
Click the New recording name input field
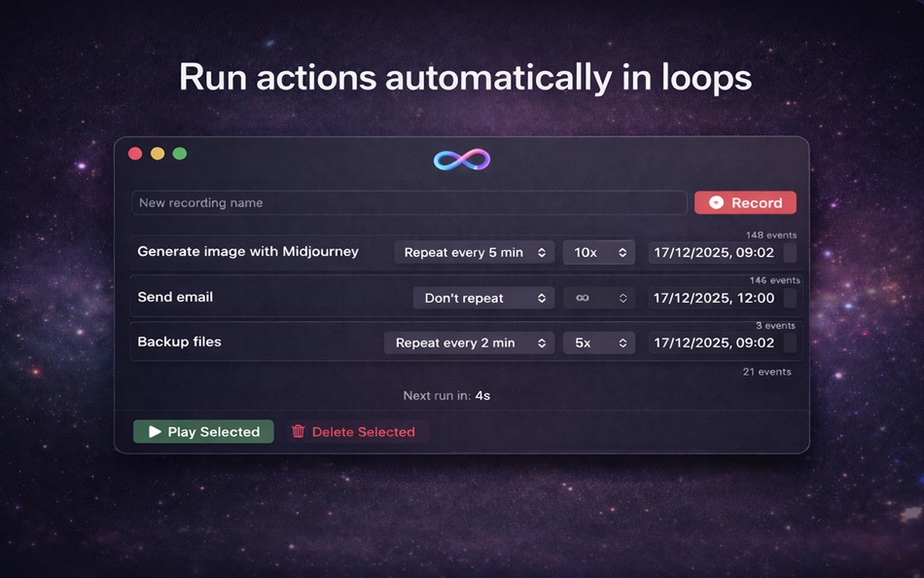pos(409,202)
